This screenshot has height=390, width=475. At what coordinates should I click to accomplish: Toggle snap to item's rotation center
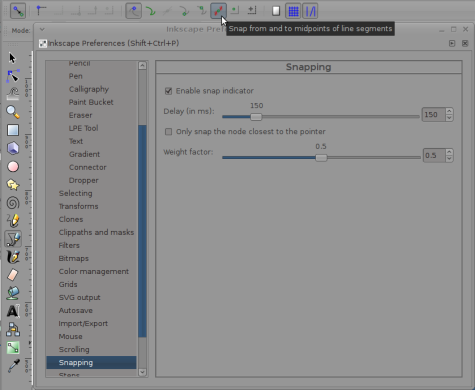point(252,11)
